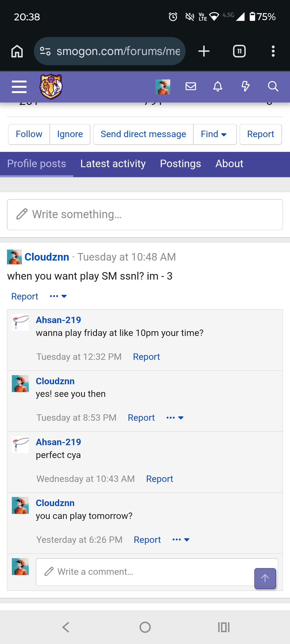
Task: Open your account menu via the avatar thumbnail
Action: [x=163, y=86]
